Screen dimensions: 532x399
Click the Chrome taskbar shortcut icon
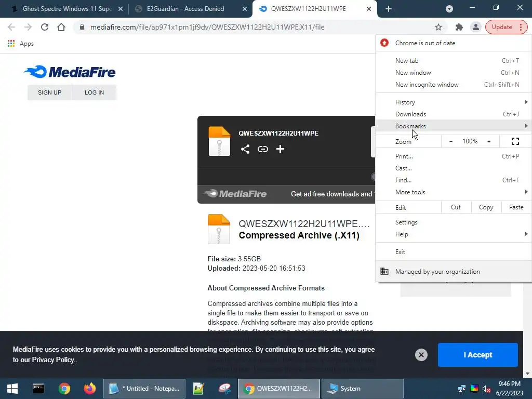64,389
